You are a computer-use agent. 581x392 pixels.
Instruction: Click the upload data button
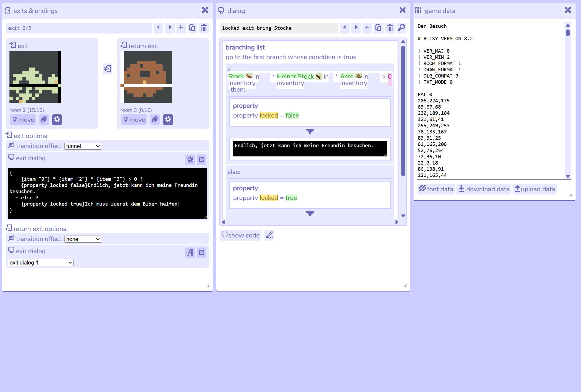535,189
